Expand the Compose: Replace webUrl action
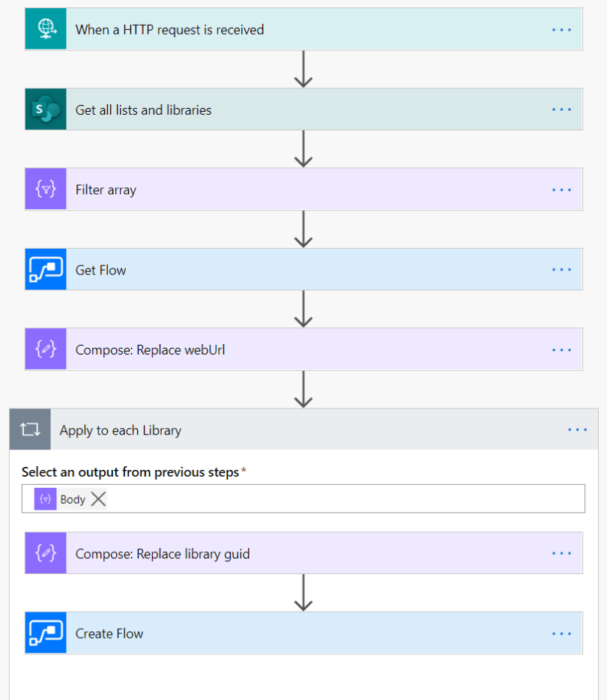607x700 pixels. (300, 349)
